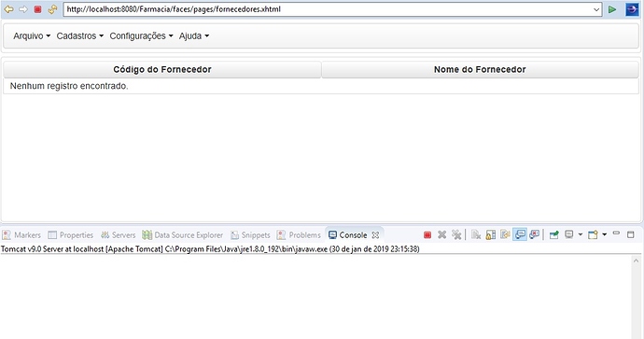Toggle Show Console on standard output change

tap(520, 234)
